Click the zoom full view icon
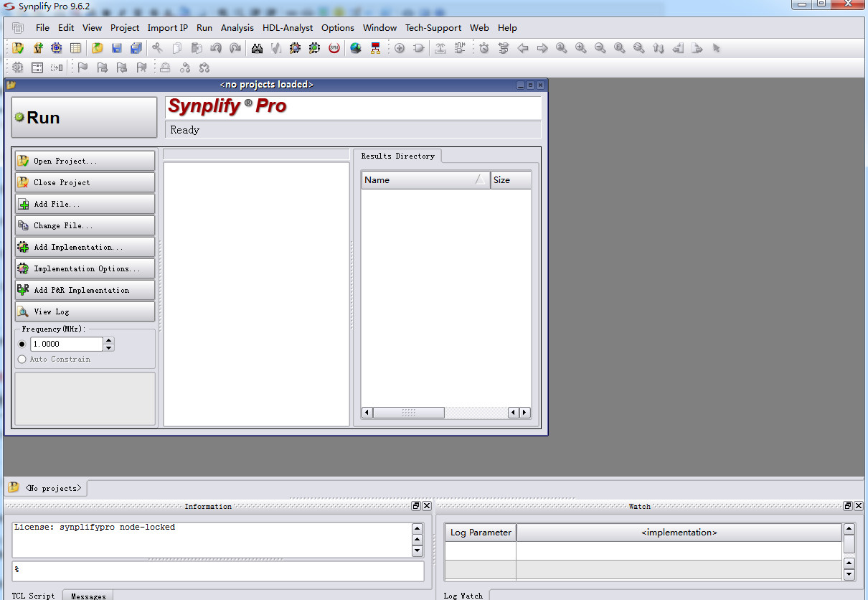Viewport: 868px width, 600px height. point(620,48)
